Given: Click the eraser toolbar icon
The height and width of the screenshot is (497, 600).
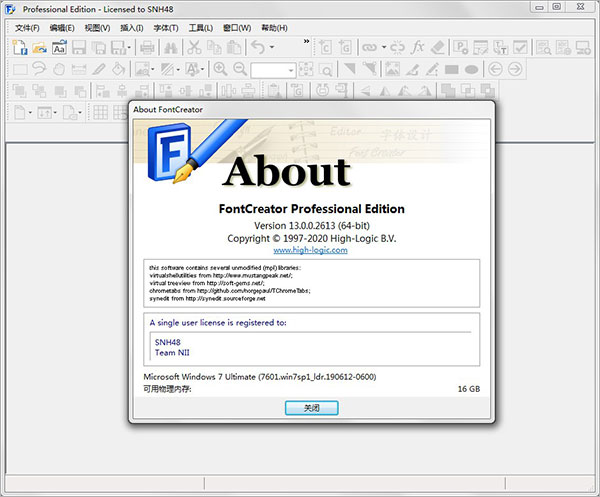Looking at the screenshot, I should tap(437, 47).
